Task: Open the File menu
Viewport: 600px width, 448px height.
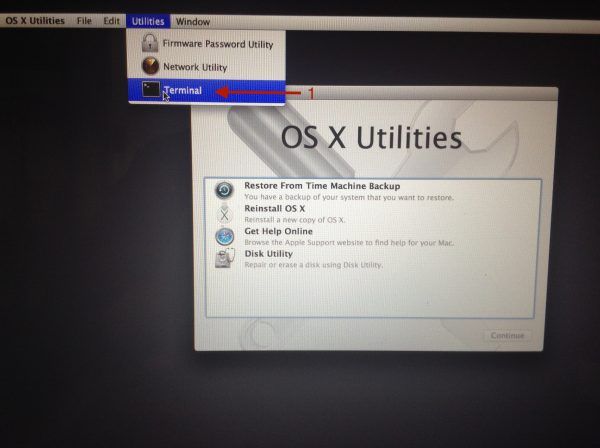Action: [x=85, y=20]
